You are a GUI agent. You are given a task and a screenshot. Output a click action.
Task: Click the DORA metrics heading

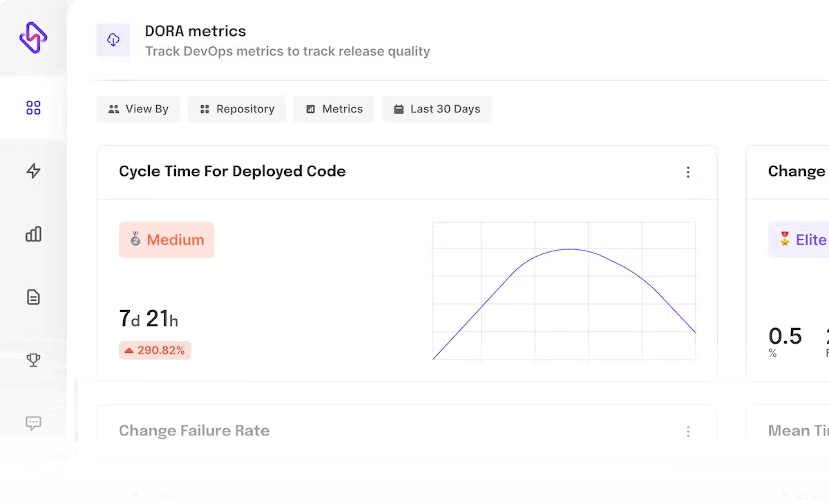click(x=195, y=31)
